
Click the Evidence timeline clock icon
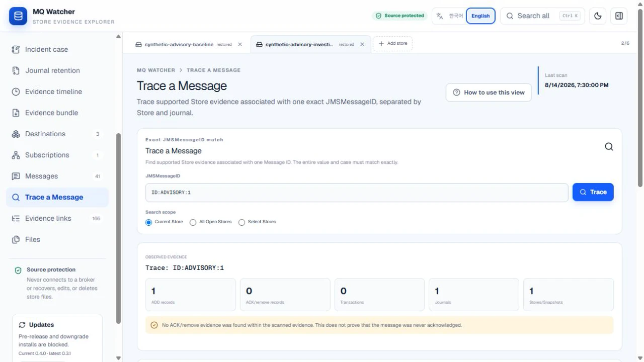[x=16, y=92]
